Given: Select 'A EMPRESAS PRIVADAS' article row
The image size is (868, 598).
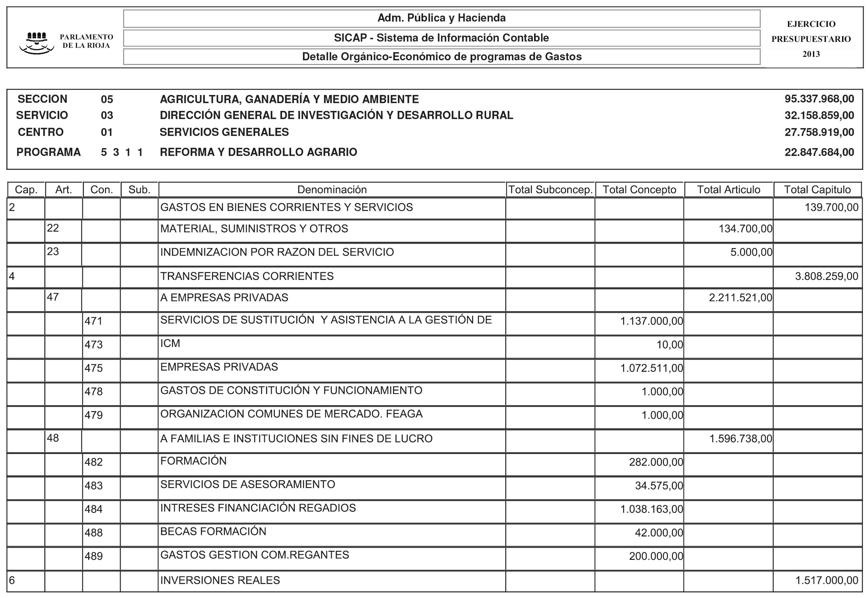Looking at the screenshot, I should click(x=435, y=300).
